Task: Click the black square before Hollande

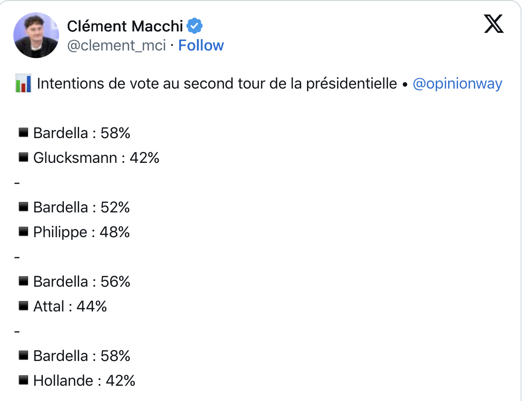Action: point(23,381)
